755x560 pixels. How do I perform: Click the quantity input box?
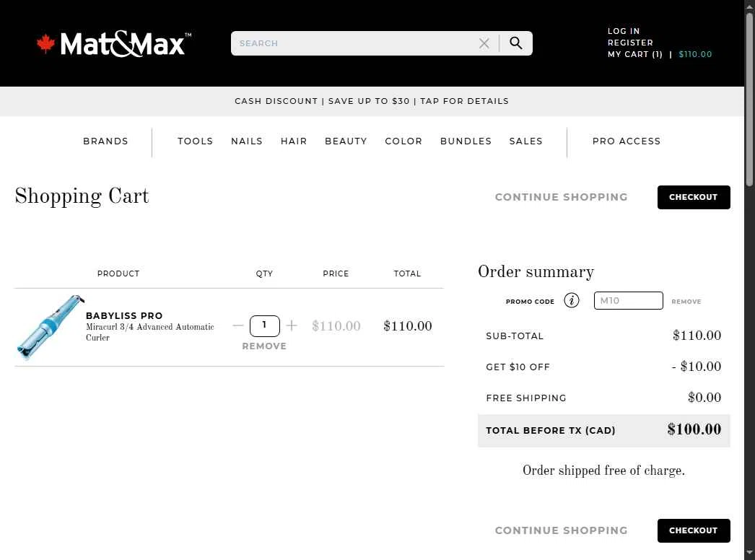(x=264, y=325)
